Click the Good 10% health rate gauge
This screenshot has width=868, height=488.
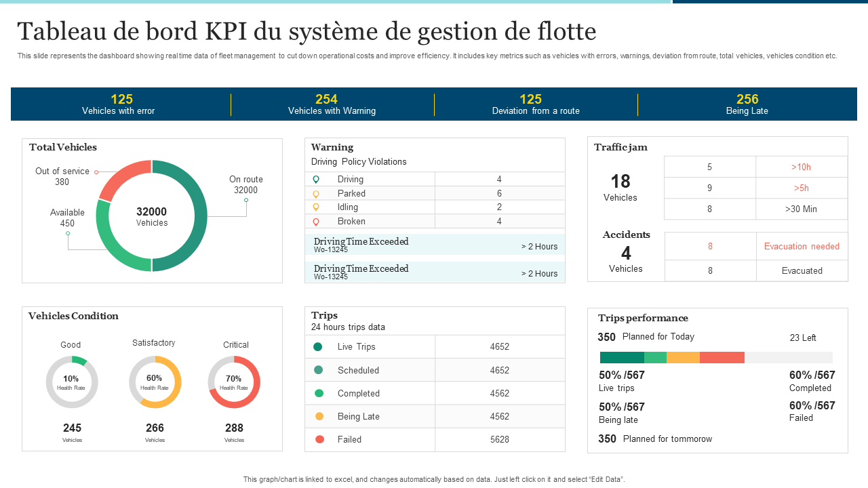(x=72, y=382)
